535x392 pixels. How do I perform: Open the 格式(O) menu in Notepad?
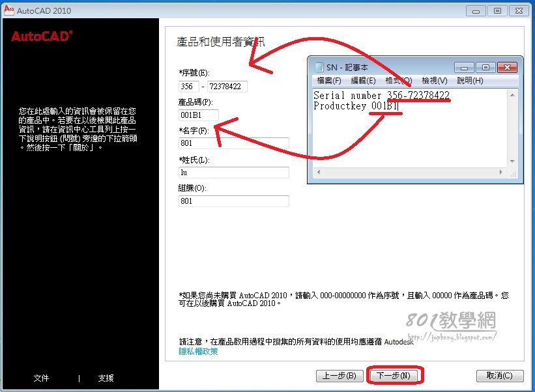click(x=399, y=81)
